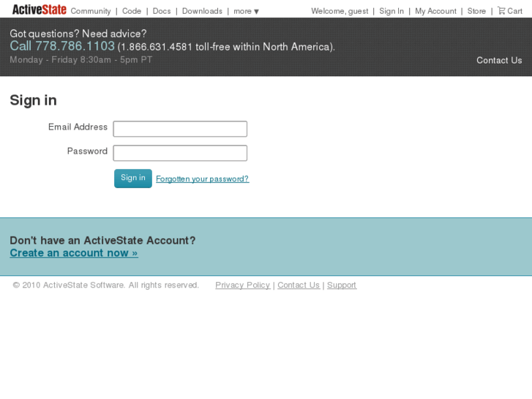The width and height of the screenshot is (532, 399).
Task: Click 'Got questions? Need advice?' text
Action: 78,34
